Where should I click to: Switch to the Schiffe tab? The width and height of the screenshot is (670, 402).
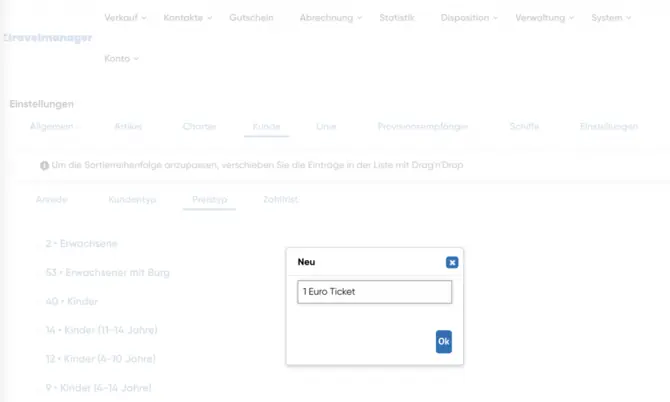(x=525, y=127)
